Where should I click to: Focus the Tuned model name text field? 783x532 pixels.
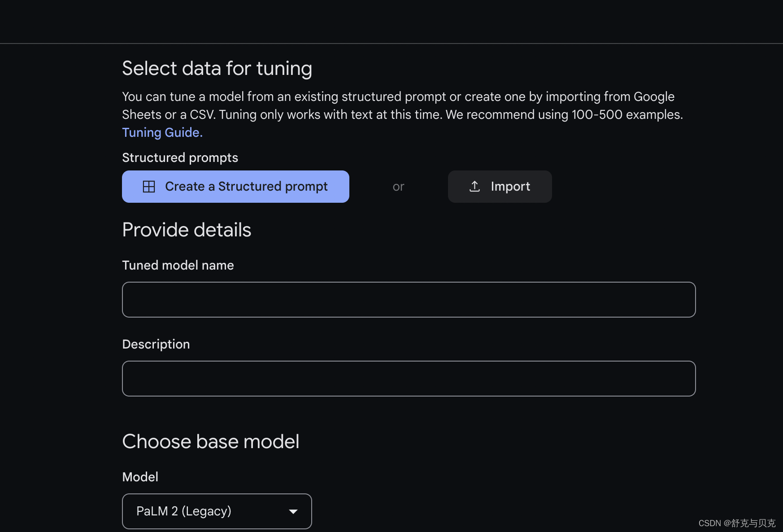tap(409, 300)
